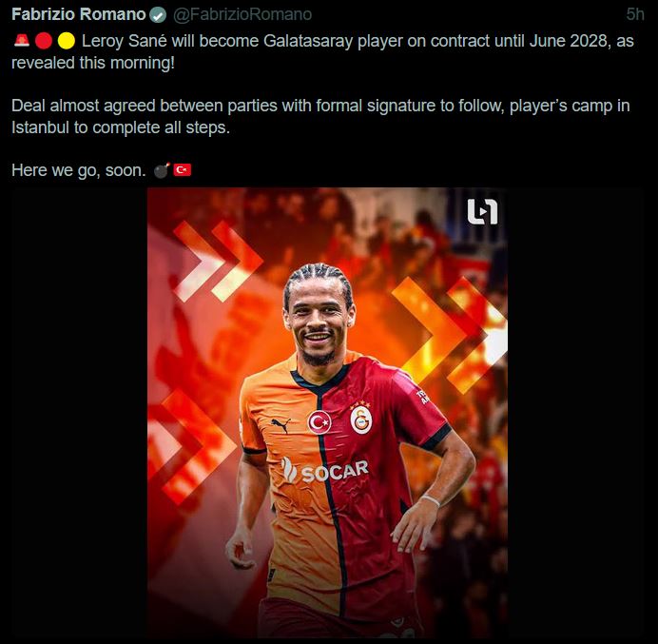Click the word Galatasaray in the tweet text
Image resolution: width=658 pixels, height=644 pixels.
coord(307,41)
